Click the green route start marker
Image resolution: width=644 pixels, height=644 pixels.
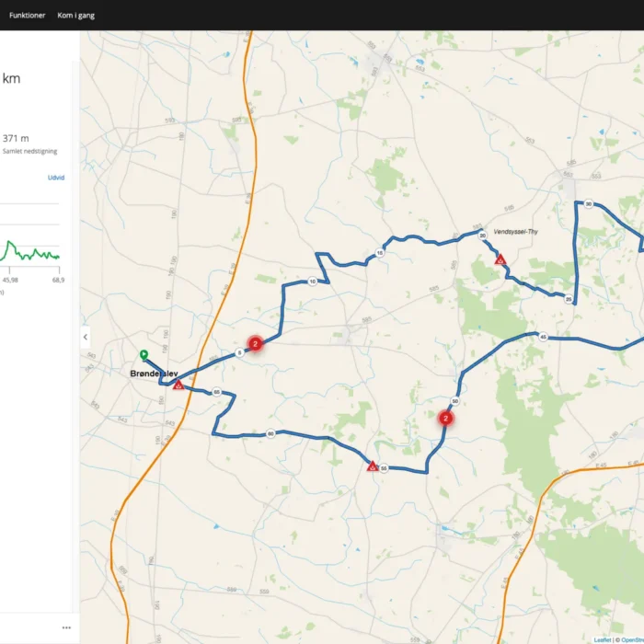[144, 354]
